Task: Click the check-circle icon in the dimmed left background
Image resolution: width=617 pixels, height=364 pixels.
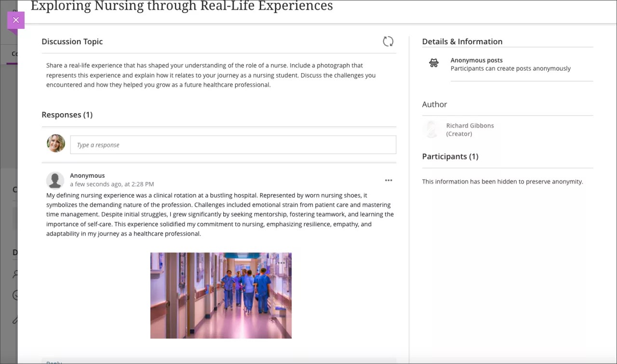Action: click(15, 295)
